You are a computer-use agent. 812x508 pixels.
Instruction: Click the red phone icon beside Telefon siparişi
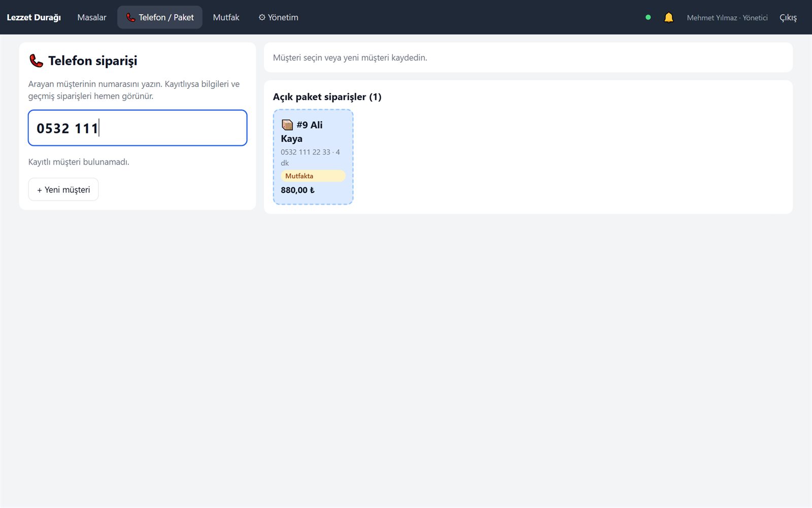(x=36, y=61)
